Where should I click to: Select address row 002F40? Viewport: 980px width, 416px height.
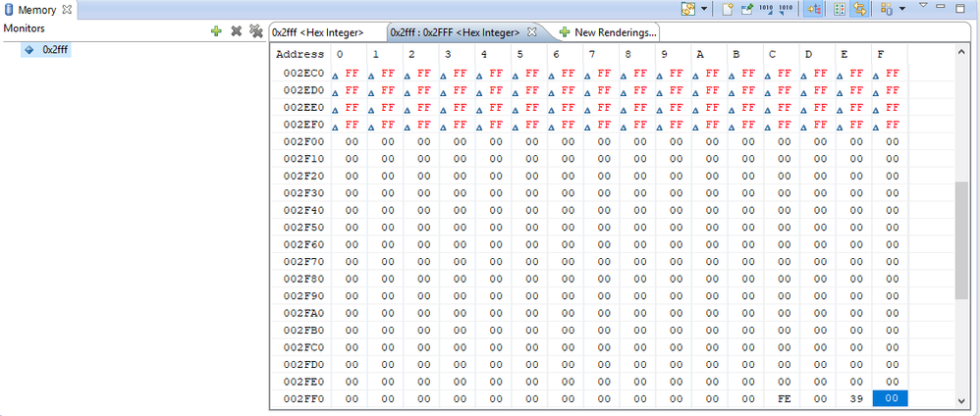pos(303,210)
